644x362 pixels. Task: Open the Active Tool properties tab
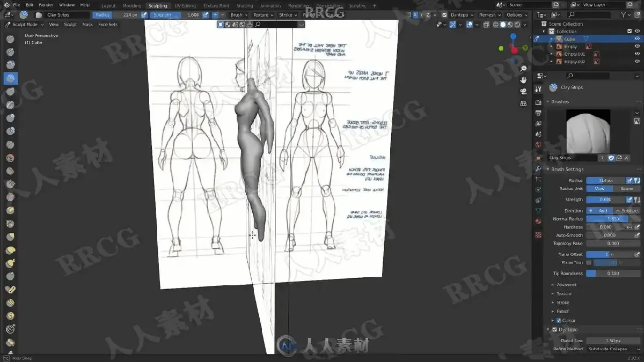coord(538,89)
